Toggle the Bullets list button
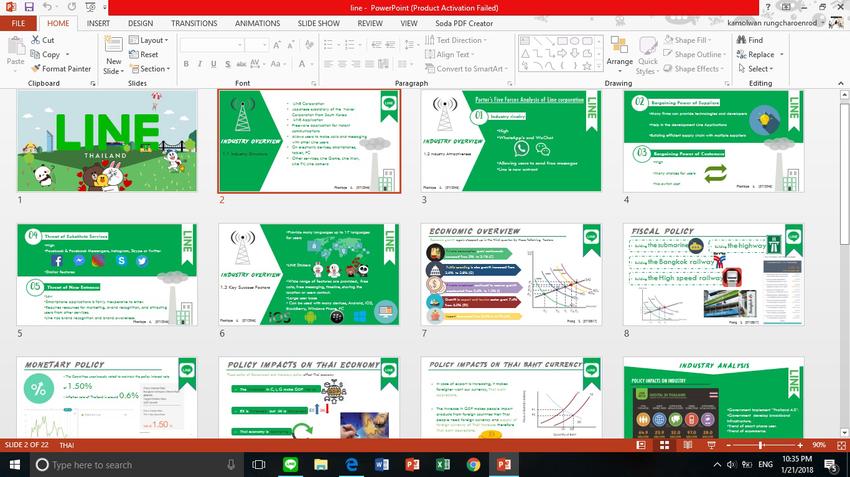Screen dimensions: 850x477 coord(329,44)
